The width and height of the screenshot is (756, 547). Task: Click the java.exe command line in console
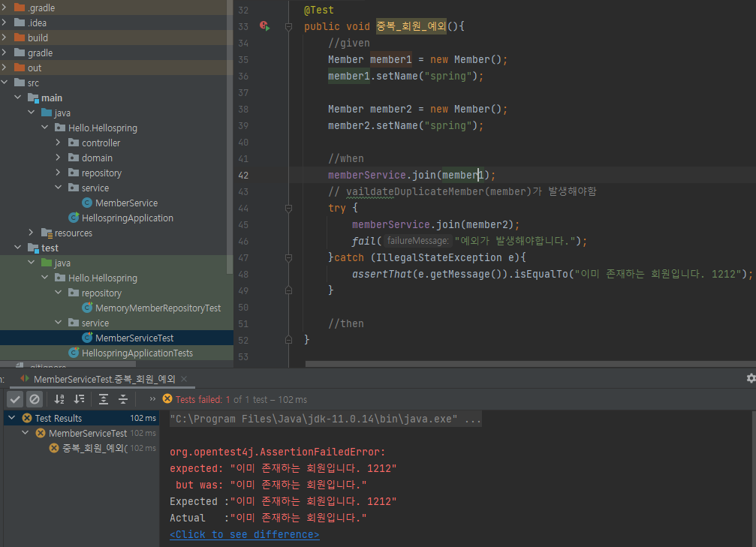[x=325, y=419]
